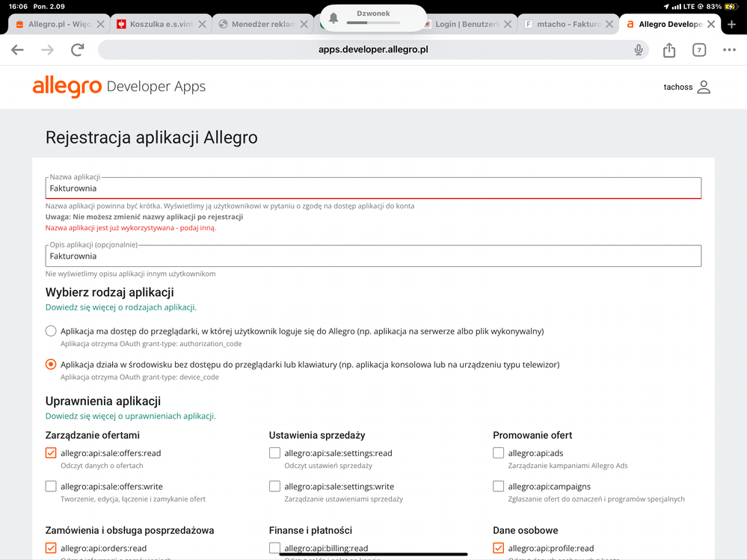The height and width of the screenshot is (560, 747).
Task: Close the Menedżer reklam tab
Action: pos(304,24)
